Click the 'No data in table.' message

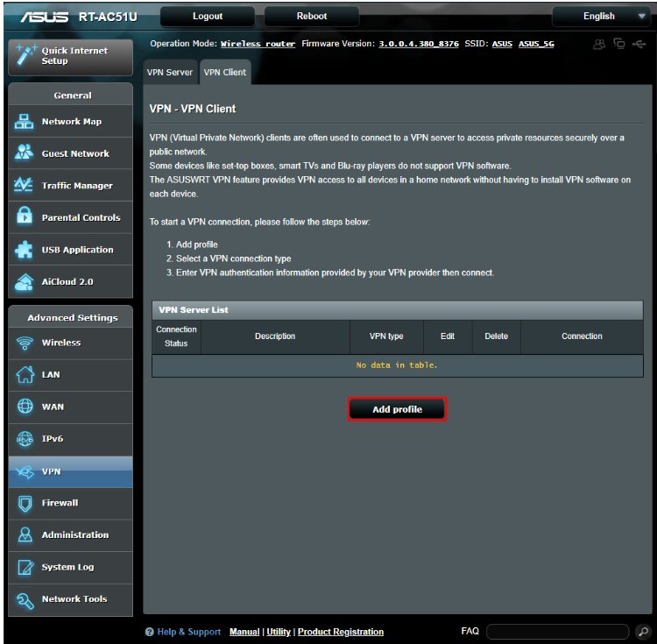click(397, 365)
